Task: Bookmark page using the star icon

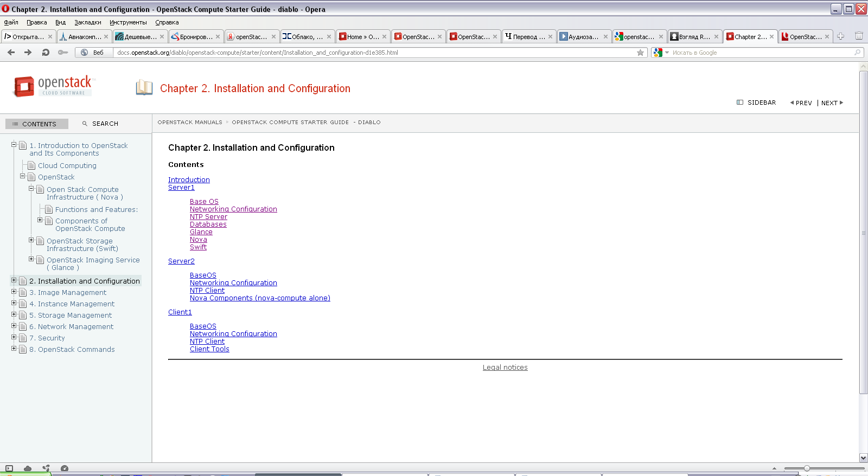Action: tap(640, 53)
